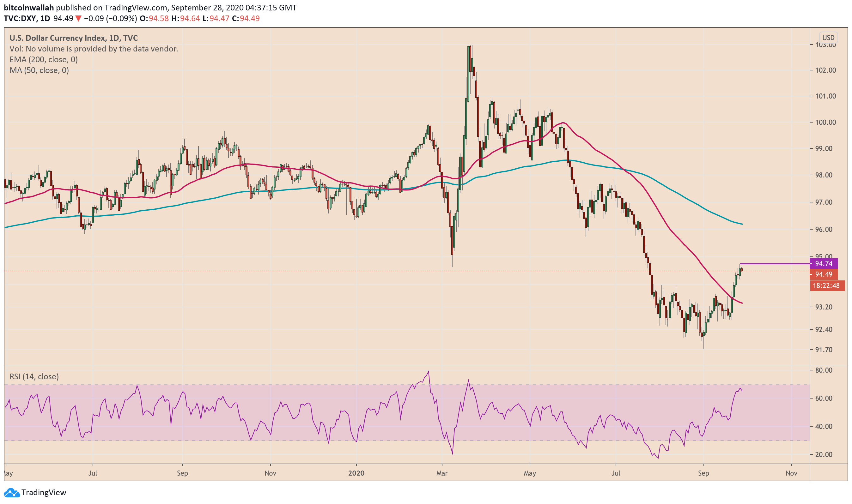Click the TVC:DXY, 1D symbol header
Image resolution: width=852 pixels, height=504 pixels.
(27, 19)
